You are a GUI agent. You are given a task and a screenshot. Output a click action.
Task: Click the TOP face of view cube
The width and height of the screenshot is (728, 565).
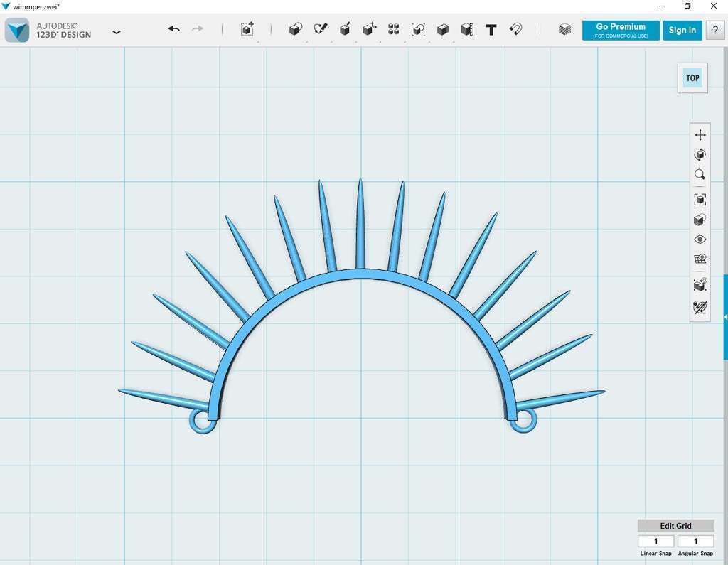click(692, 78)
